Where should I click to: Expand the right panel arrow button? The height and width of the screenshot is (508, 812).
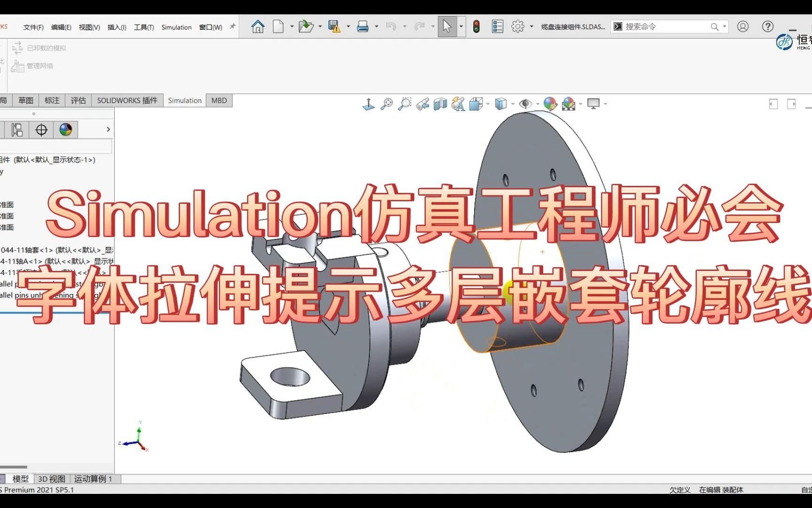point(791,104)
